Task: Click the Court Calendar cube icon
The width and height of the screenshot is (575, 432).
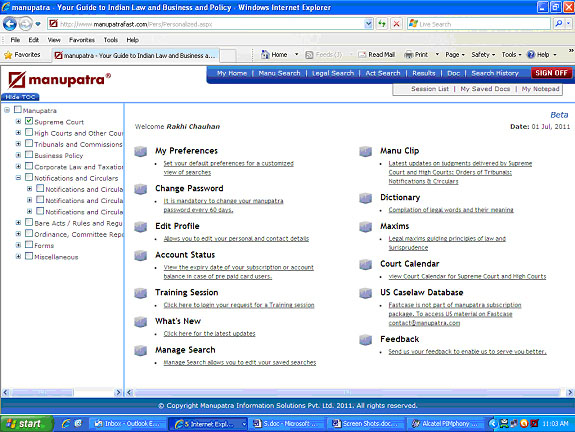Action: [x=366, y=264]
